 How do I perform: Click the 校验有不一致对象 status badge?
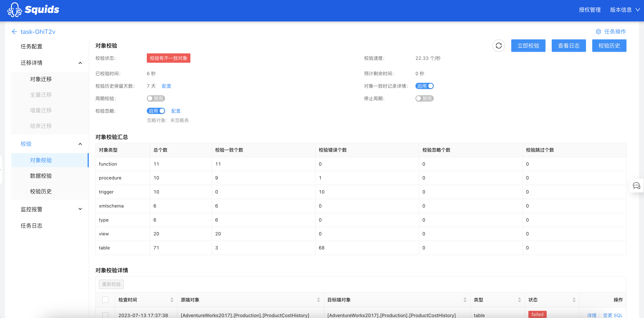pos(169,58)
